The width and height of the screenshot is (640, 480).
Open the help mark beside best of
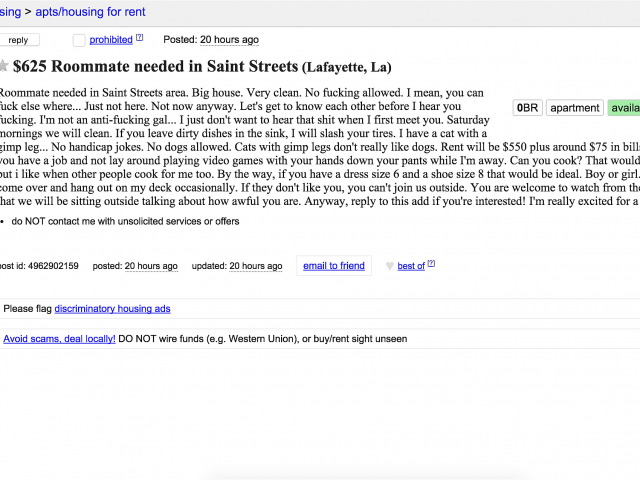431,264
